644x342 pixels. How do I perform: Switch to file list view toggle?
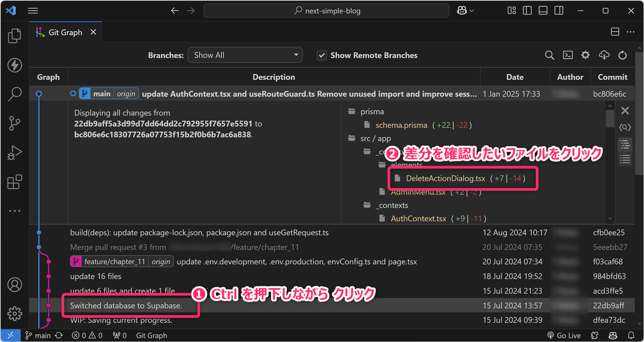tap(625, 159)
